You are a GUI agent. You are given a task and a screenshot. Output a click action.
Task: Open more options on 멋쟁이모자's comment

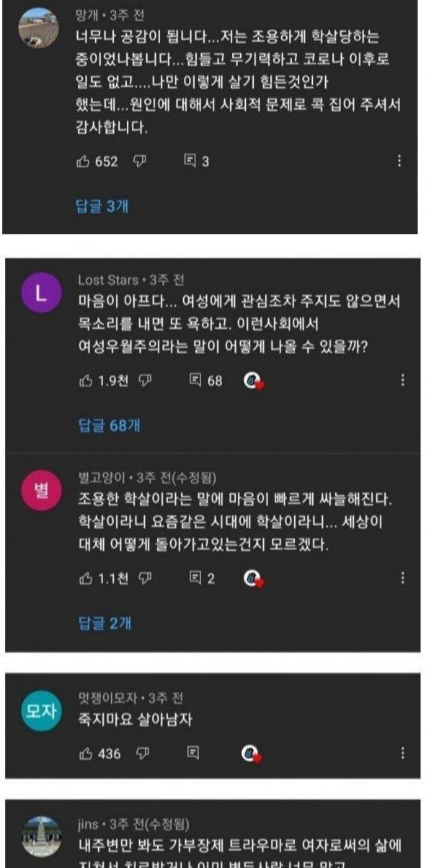(x=402, y=753)
